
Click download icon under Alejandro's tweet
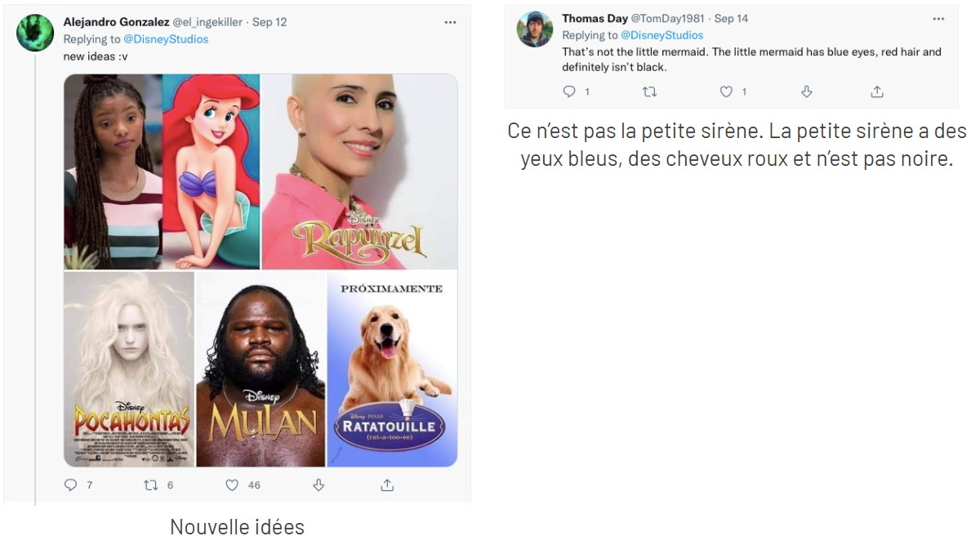[319, 485]
